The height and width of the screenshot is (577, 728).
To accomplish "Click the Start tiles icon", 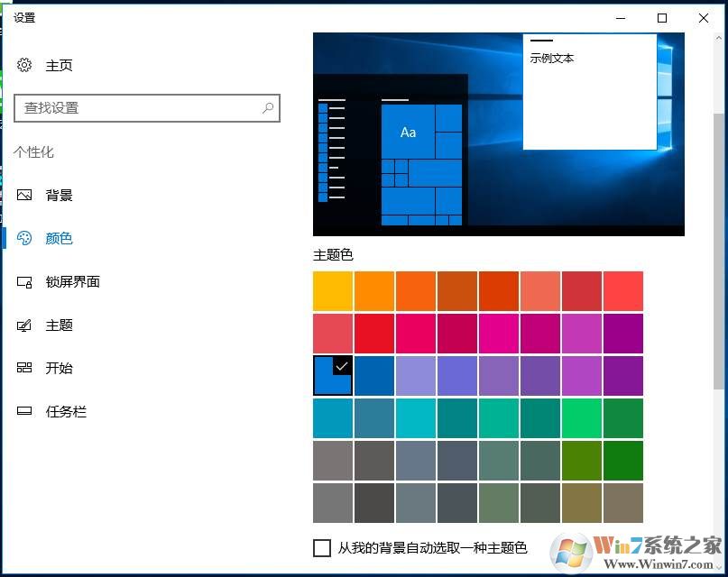I will click(24, 368).
